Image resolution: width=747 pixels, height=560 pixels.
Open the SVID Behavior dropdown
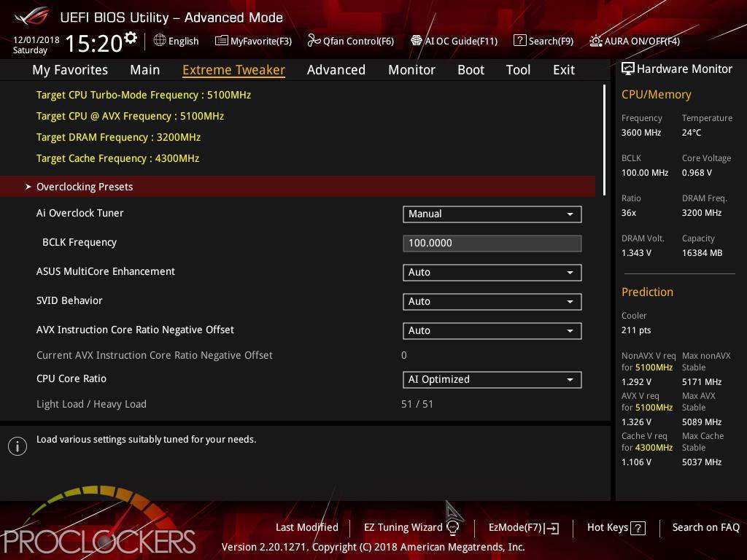coord(492,301)
